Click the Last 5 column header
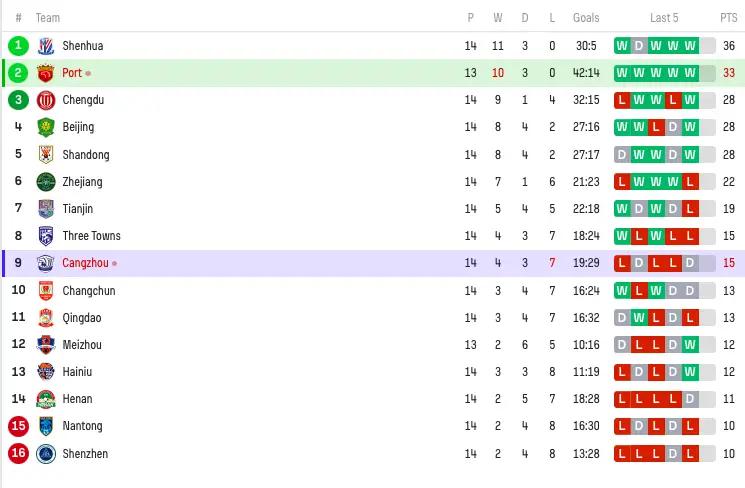745x488 pixels. pos(664,18)
